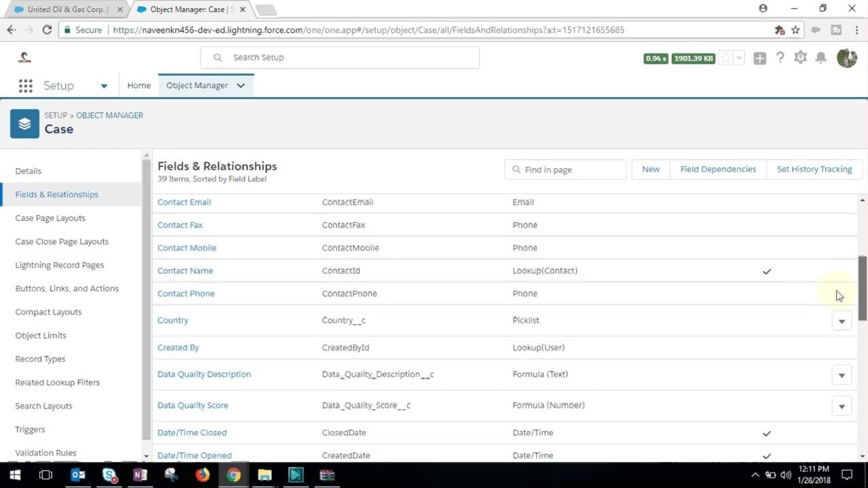The height and width of the screenshot is (488, 868).
Task: Open Windows Start menu
Action: point(15,475)
